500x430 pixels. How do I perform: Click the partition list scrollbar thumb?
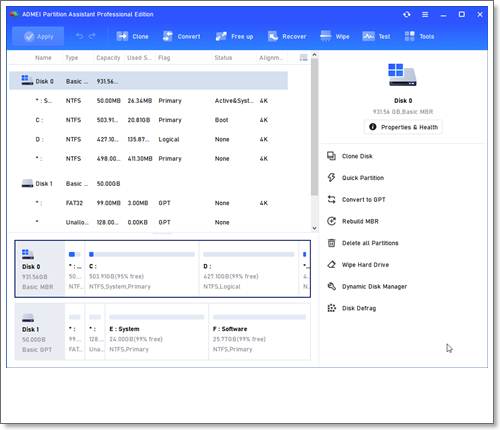coord(314,127)
